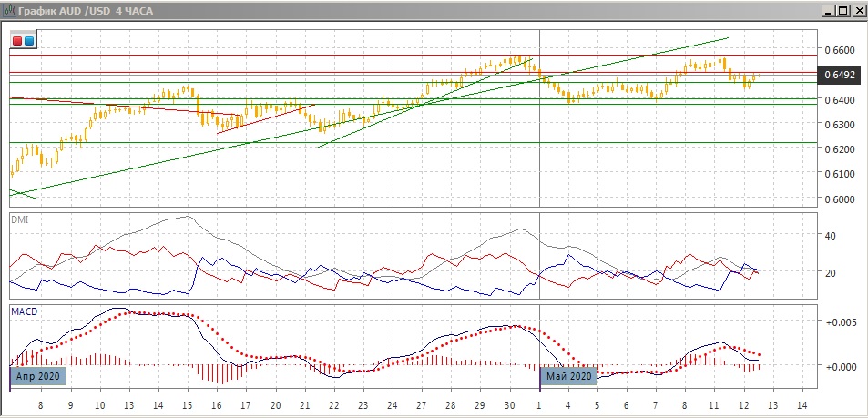868x418 pixels.
Task: Maximize the AUD/USD chart window
Action: tap(842, 10)
